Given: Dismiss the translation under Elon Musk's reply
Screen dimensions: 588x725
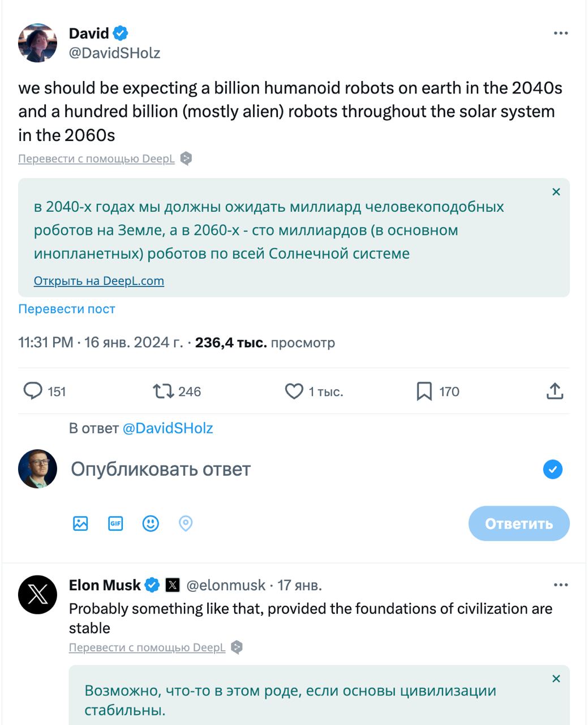Looking at the screenshot, I should coord(556,679).
